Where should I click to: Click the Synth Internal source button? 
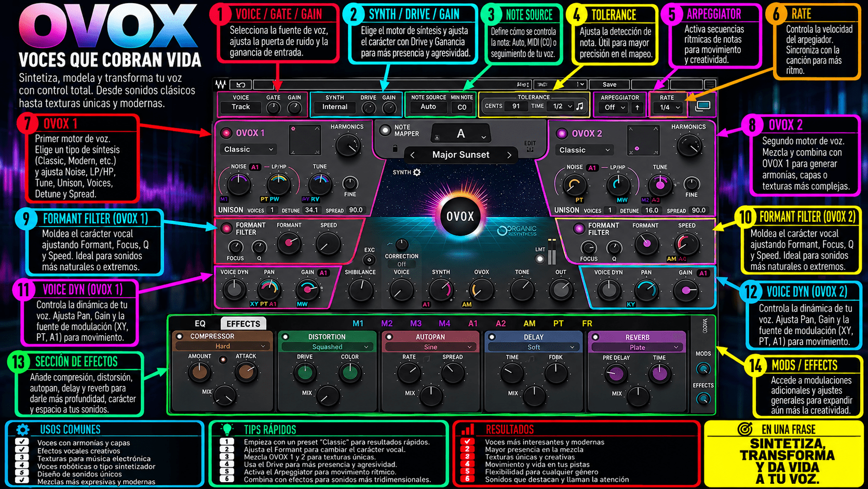pyautogui.click(x=335, y=107)
